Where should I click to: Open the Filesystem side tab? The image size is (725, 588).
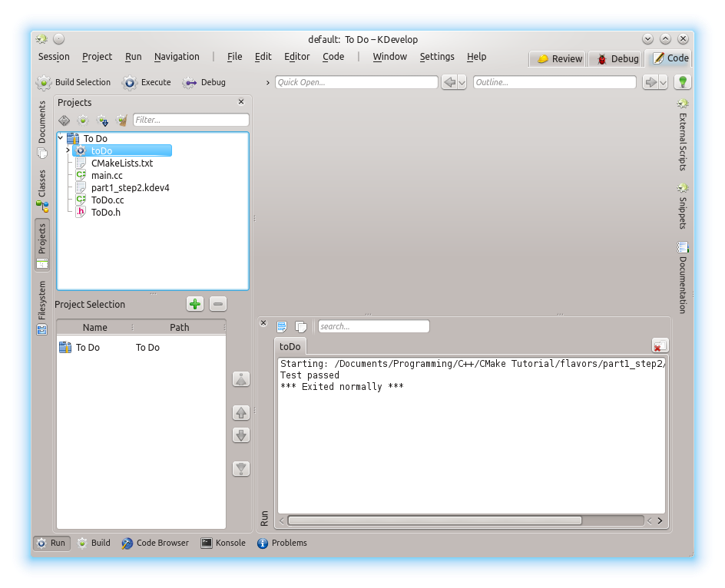point(42,307)
